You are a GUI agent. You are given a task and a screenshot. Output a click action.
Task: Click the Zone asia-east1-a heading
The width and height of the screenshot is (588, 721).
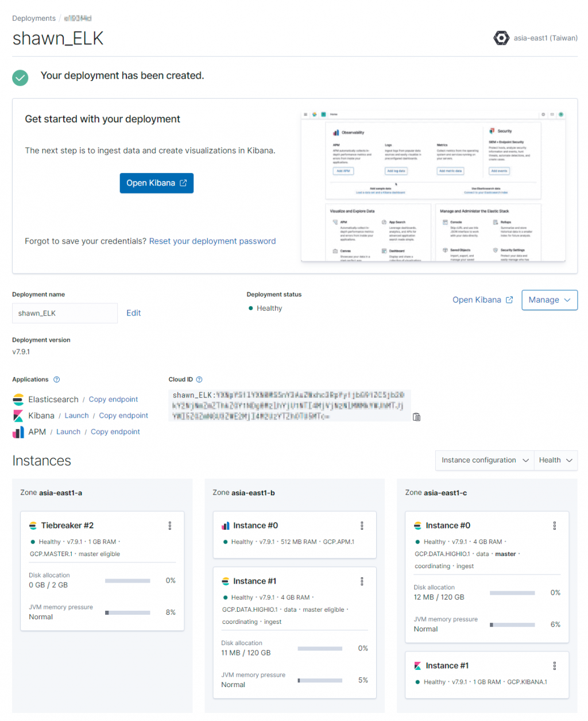(x=51, y=493)
